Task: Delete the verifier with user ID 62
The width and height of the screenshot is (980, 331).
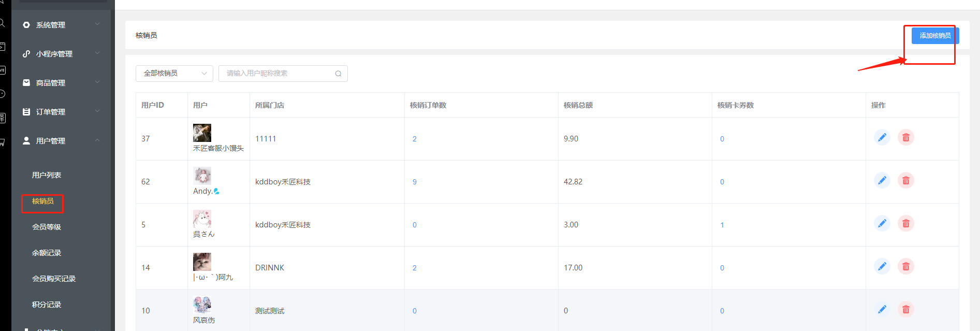Action: pyautogui.click(x=905, y=181)
